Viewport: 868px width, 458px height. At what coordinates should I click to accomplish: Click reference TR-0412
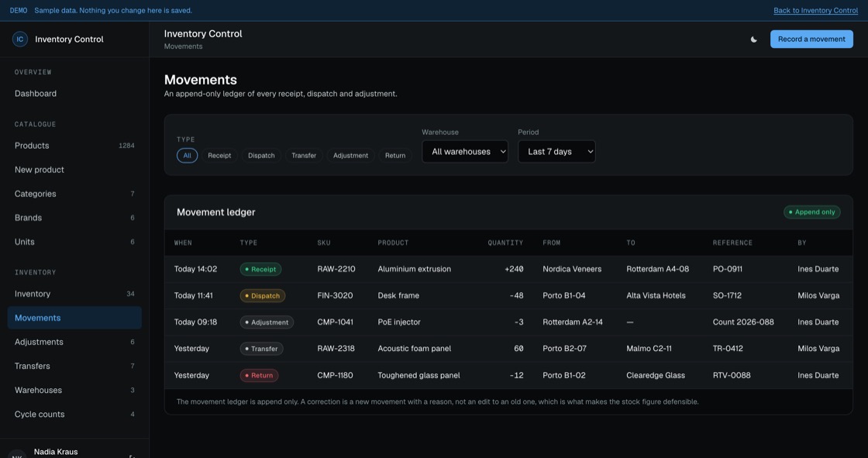[x=728, y=349]
